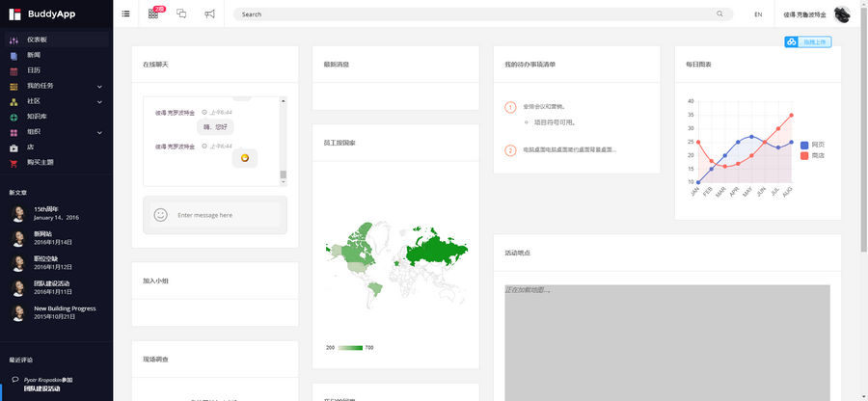The width and height of the screenshot is (868, 401).
Task: Open the 新网站 article link
Action: click(x=42, y=234)
